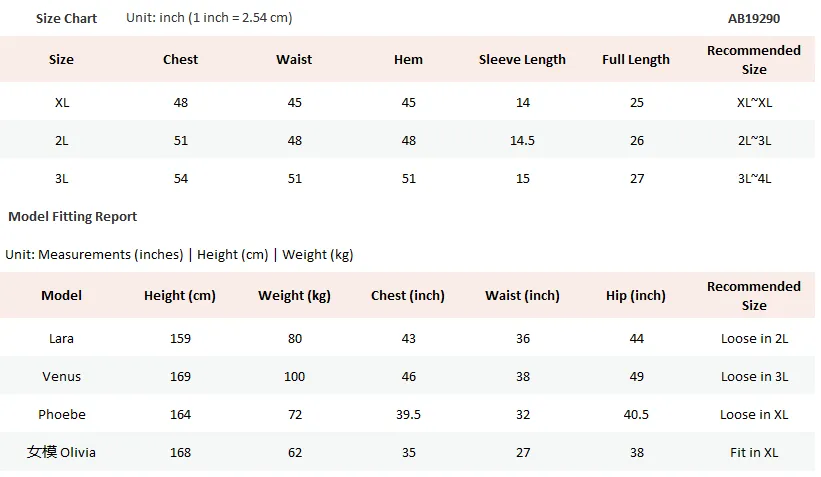Image resolution: width=821 pixels, height=477 pixels.
Task: Click the Full Length column header
Action: [x=636, y=60]
